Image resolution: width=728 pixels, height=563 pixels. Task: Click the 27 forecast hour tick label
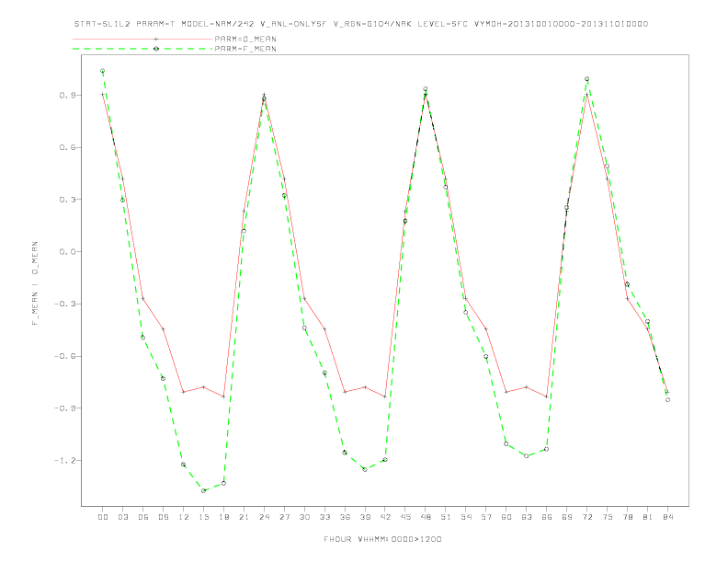284,517
